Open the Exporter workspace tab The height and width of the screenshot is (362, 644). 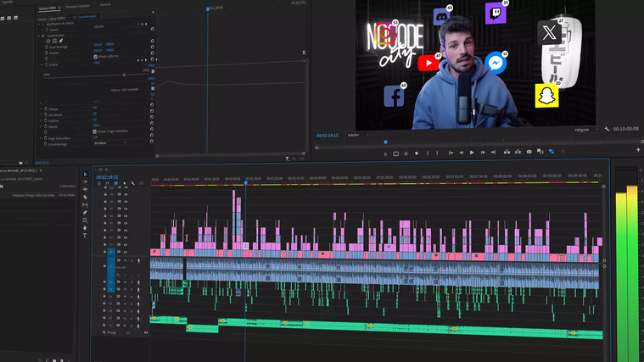pos(8,2)
